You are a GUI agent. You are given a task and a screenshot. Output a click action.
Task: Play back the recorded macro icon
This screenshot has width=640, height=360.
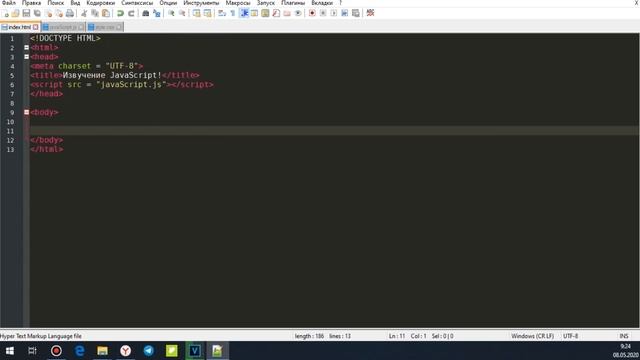click(333, 13)
